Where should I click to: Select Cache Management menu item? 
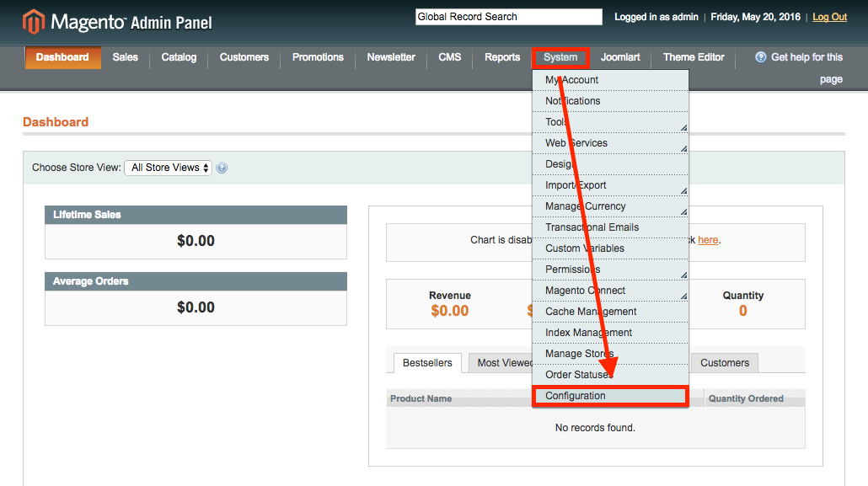point(610,312)
